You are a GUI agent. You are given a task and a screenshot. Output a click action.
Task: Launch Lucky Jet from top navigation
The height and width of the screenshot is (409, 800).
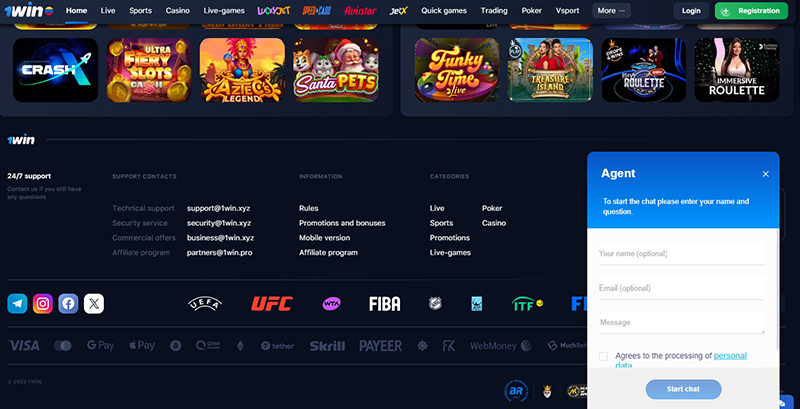[x=274, y=11]
